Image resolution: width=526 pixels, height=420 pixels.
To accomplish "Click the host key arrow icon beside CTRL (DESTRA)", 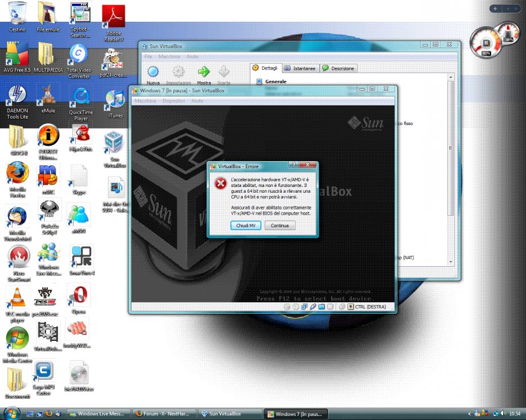I will (350, 307).
